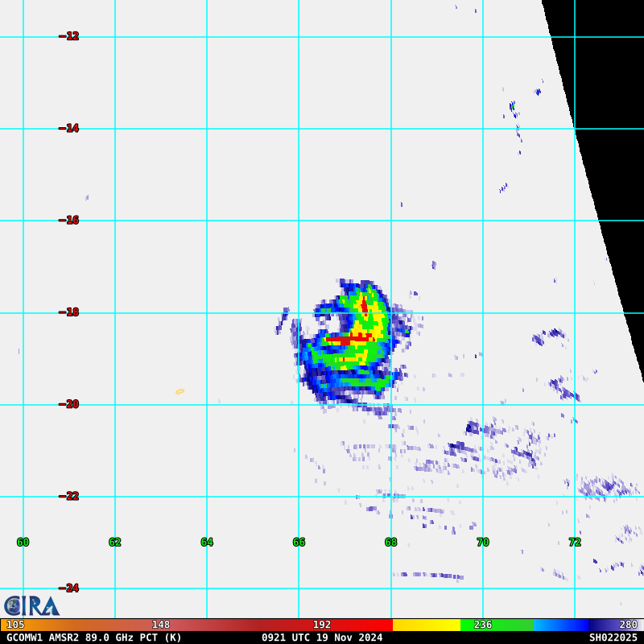Click the 72 longitude label

tap(575, 542)
